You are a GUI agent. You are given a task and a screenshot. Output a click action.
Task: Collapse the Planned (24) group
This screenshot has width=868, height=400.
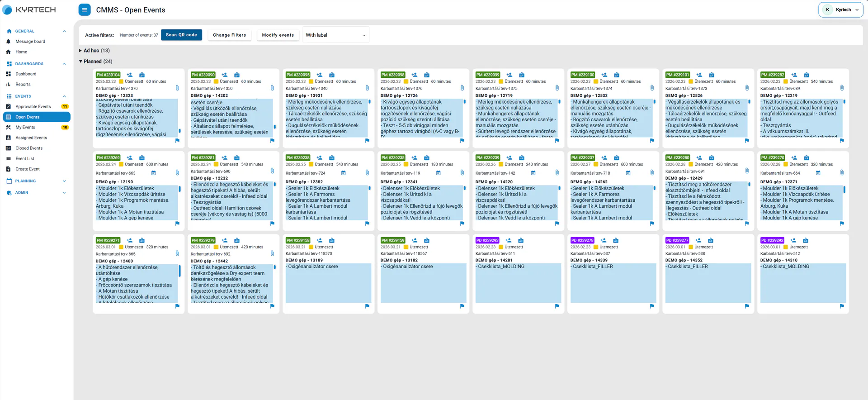(95, 62)
